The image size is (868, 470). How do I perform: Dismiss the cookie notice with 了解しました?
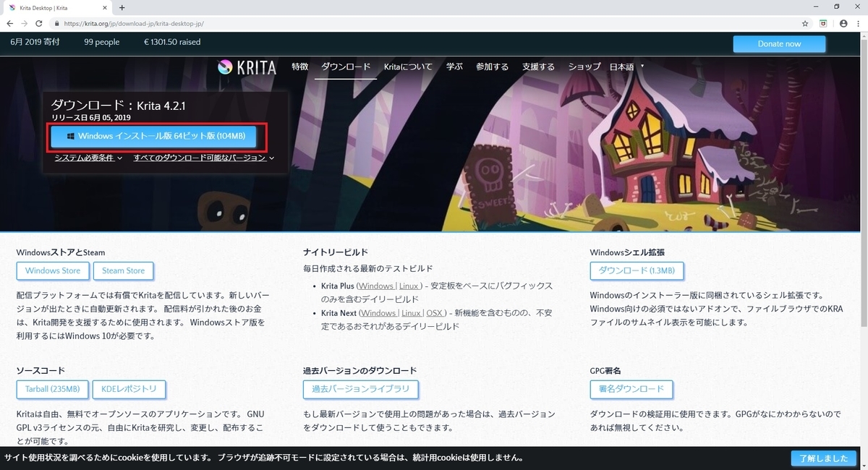[824, 458]
